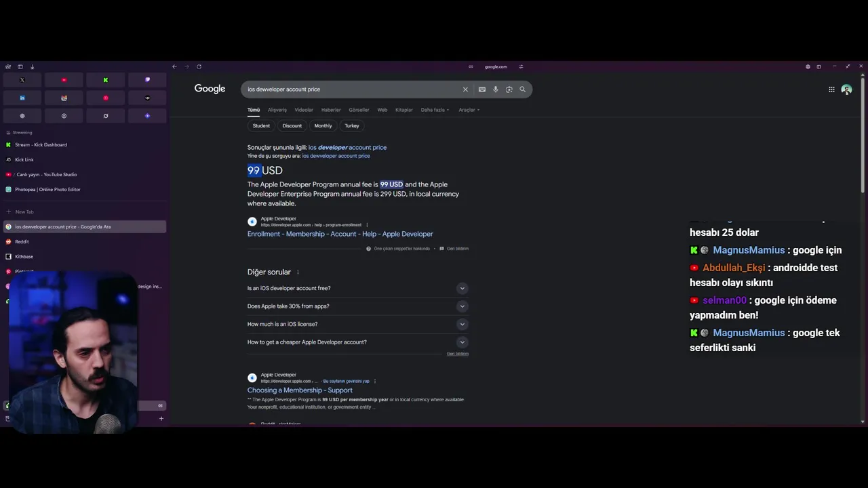Open the pinned YouTube tile
The image size is (868, 488).
point(64,80)
